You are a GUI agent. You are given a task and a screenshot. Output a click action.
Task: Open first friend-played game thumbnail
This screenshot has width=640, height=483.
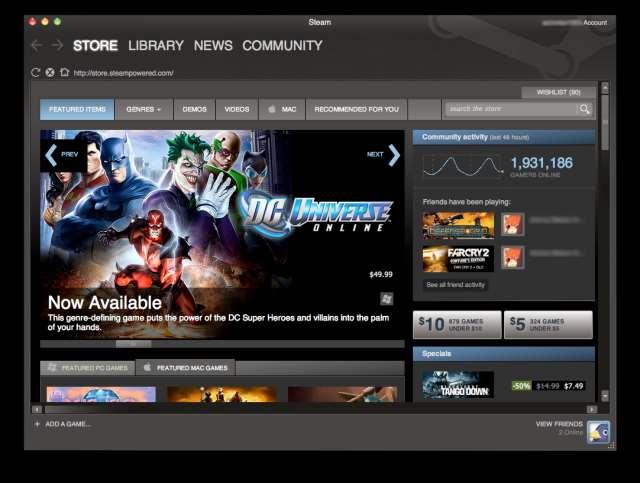pyautogui.click(x=458, y=225)
